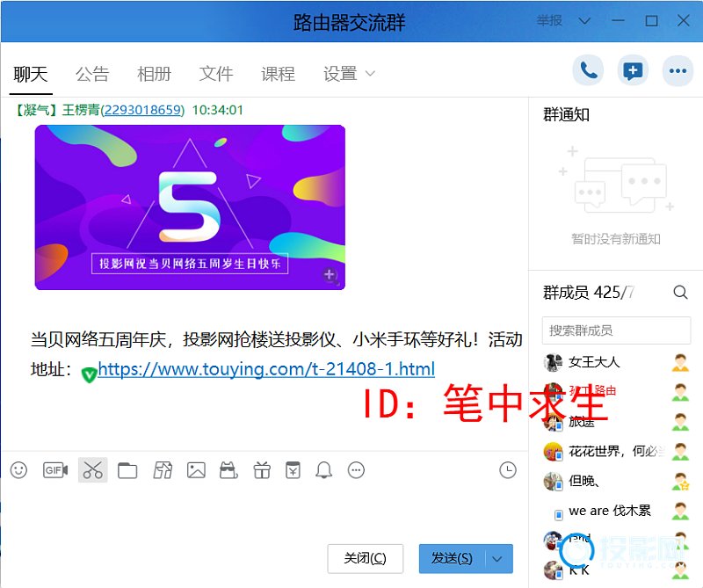Click the role icon beside 女王大人

(680, 362)
